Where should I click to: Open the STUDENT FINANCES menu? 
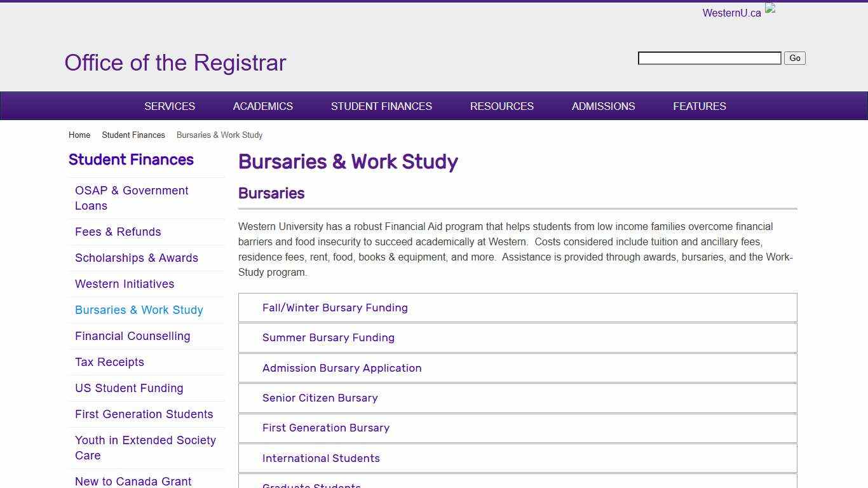click(x=381, y=106)
